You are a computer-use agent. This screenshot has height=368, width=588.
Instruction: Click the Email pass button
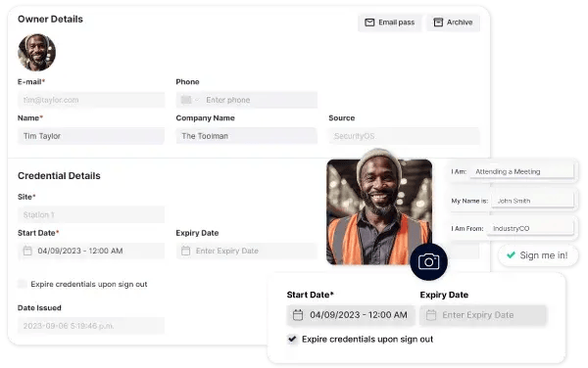(389, 23)
